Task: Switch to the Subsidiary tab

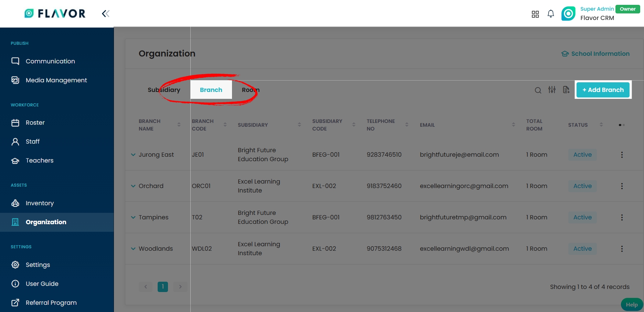Action: [164, 90]
